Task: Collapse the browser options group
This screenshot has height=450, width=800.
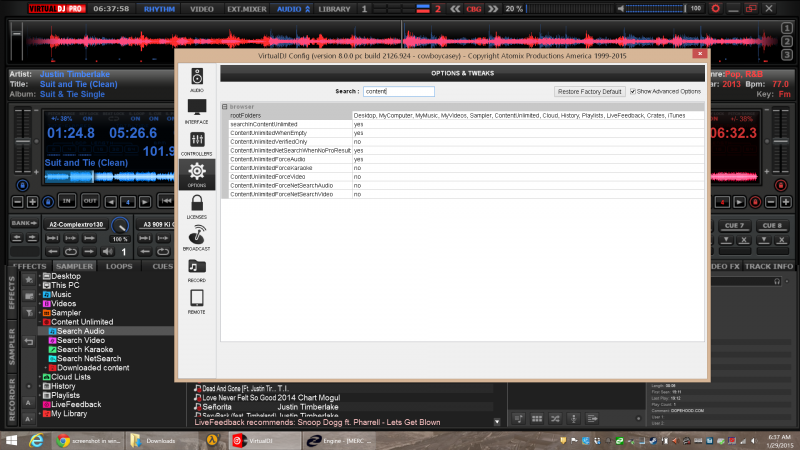Action: coord(224,107)
